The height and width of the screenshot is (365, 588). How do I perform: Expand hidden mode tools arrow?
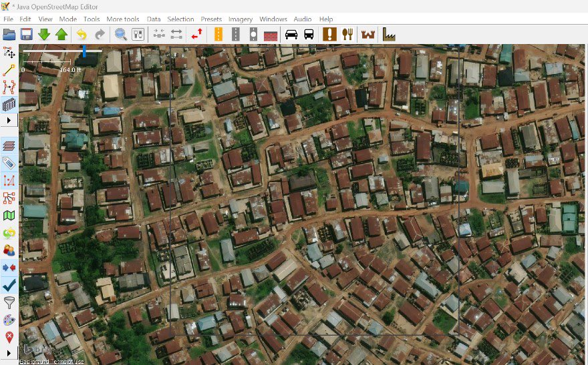pos(9,121)
